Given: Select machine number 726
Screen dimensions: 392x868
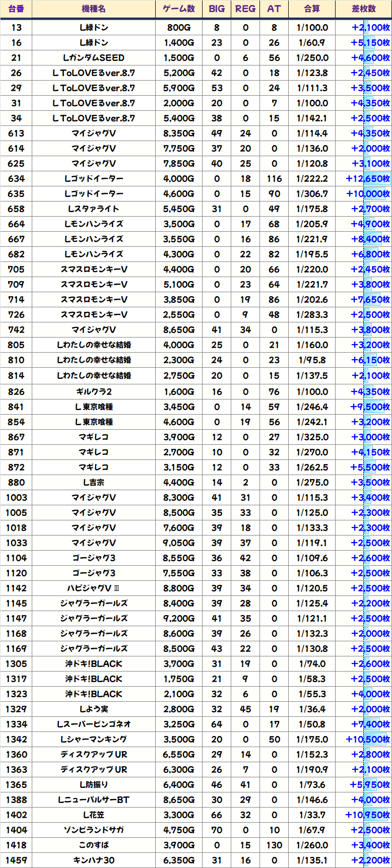Looking at the screenshot, I should pyautogui.click(x=16, y=315).
